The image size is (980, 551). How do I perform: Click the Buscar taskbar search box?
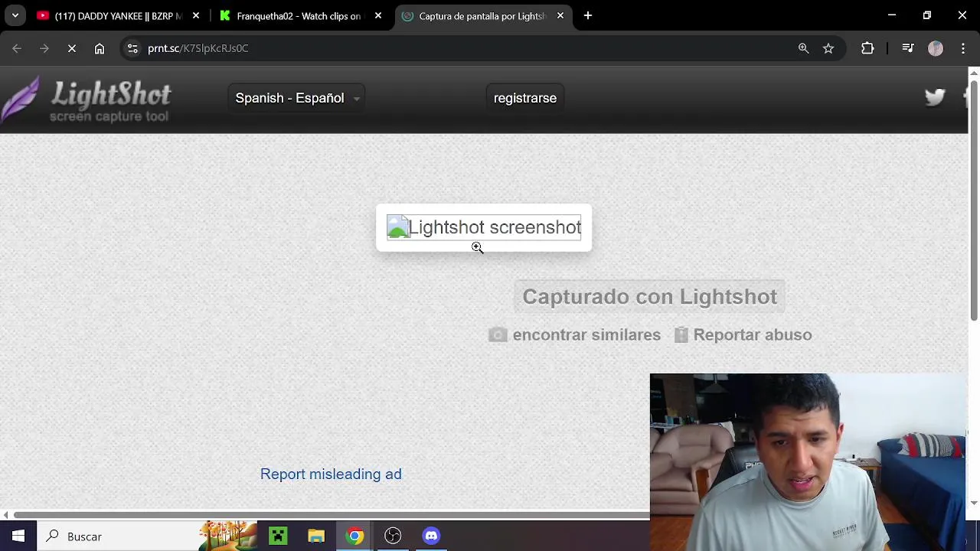coord(147,536)
